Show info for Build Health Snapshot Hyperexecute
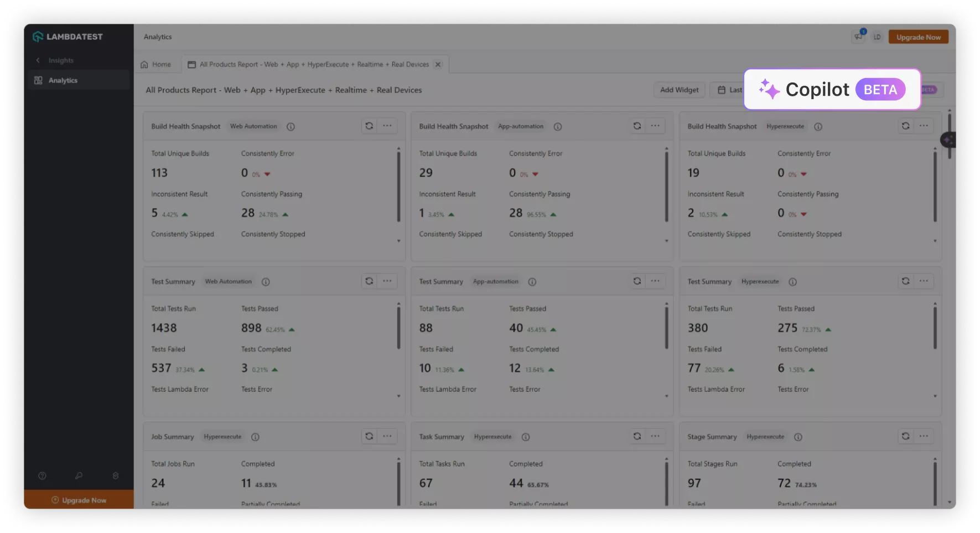This screenshot has height=533, width=980. point(818,127)
